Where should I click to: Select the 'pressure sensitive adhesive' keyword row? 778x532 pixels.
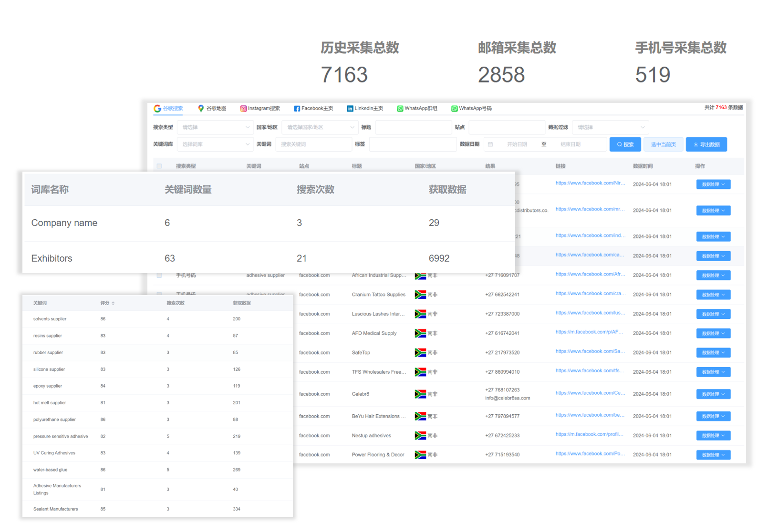[x=158, y=436]
